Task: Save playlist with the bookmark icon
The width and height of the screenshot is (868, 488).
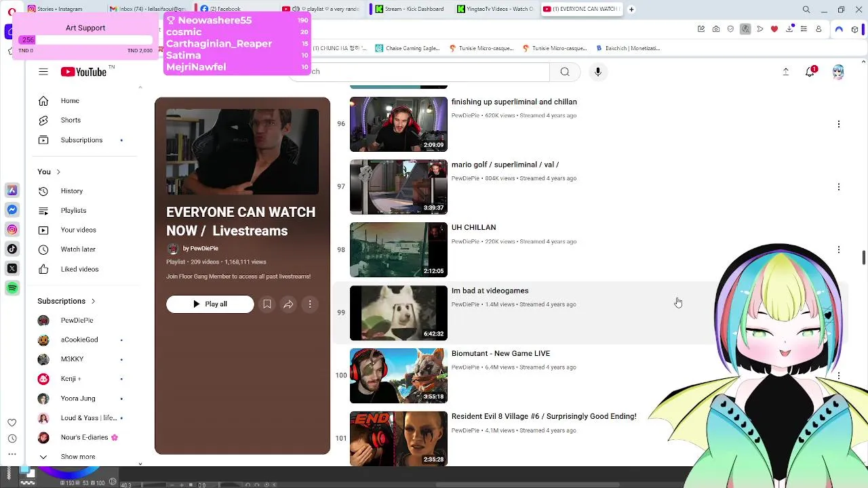Action: pyautogui.click(x=267, y=304)
